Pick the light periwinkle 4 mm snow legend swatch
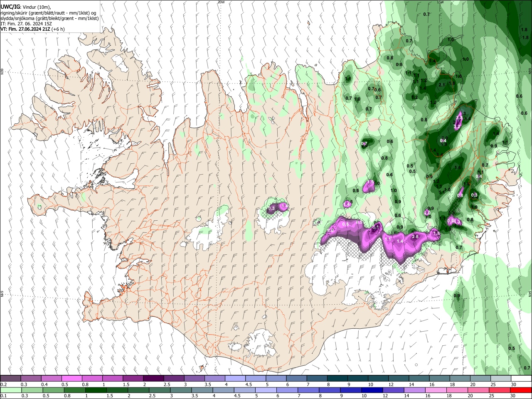Image resolution: width=532 pixels, height=399 pixels. click(x=235, y=379)
